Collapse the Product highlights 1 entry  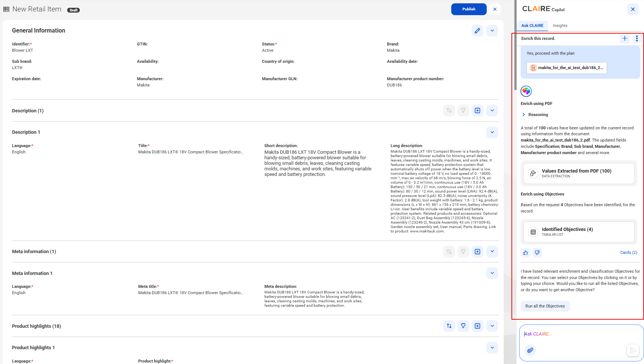click(492, 348)
